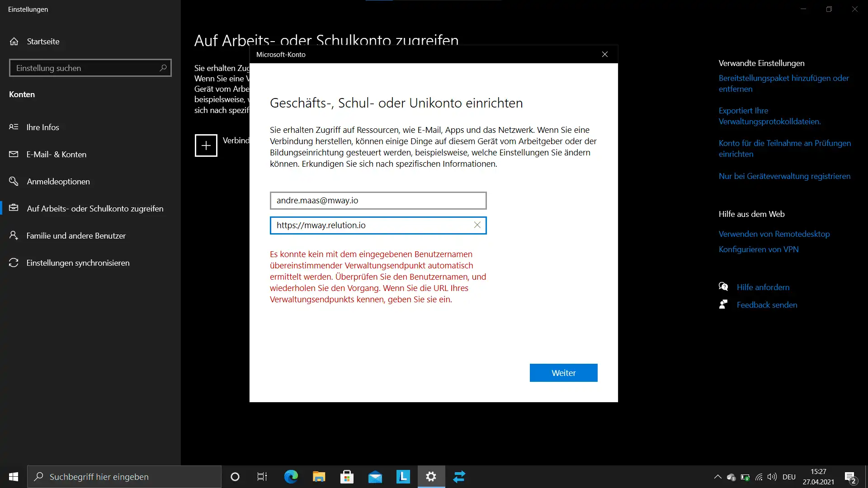Switch input language DEU
The height and width of the screenshot is (488, 868).
click(x=789, y=477)
